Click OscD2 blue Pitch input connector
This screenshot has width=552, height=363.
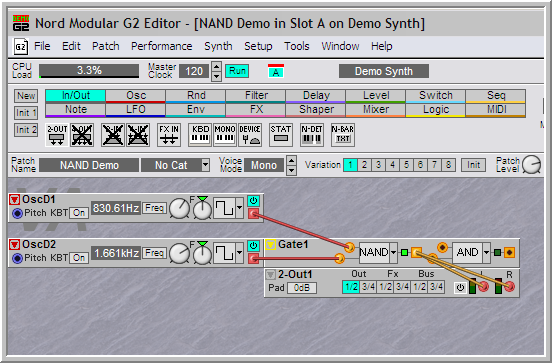pyautogui.click(x=17, y=258)
